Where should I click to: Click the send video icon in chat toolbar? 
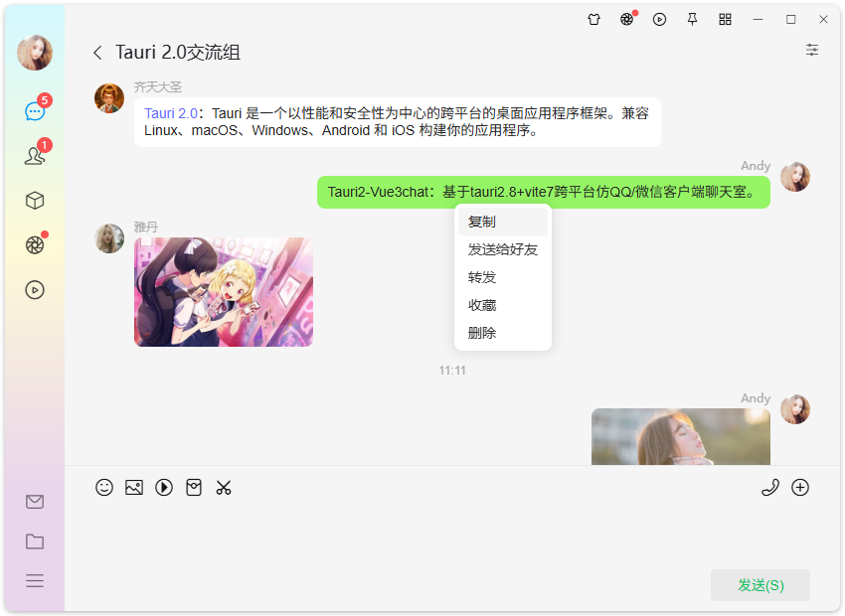164,488
